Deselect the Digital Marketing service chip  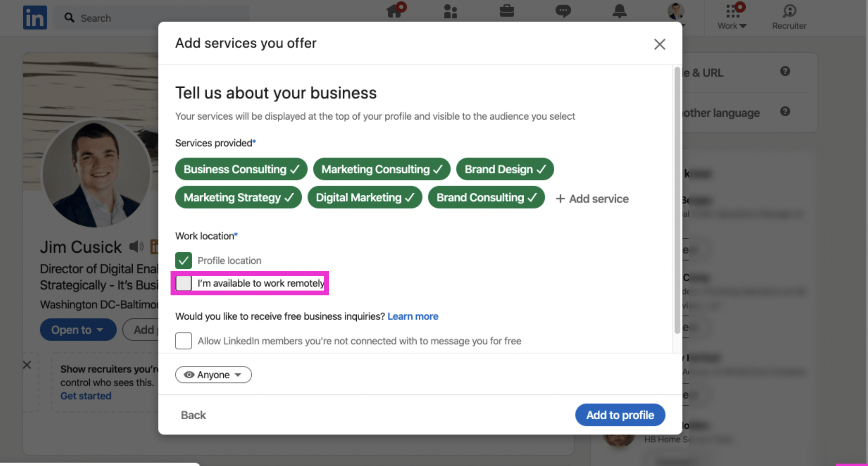coord(364,197)
